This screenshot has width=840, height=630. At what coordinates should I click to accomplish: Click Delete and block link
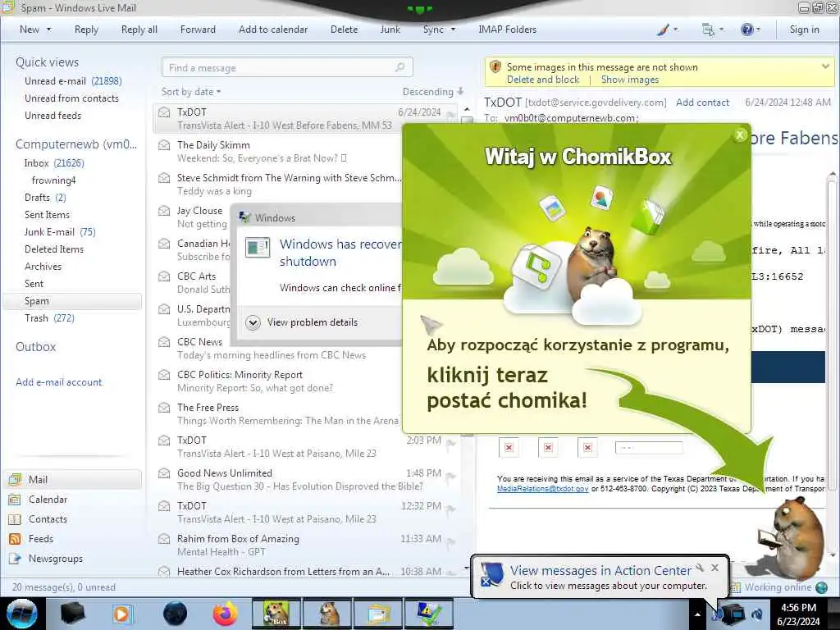point(543,80)
